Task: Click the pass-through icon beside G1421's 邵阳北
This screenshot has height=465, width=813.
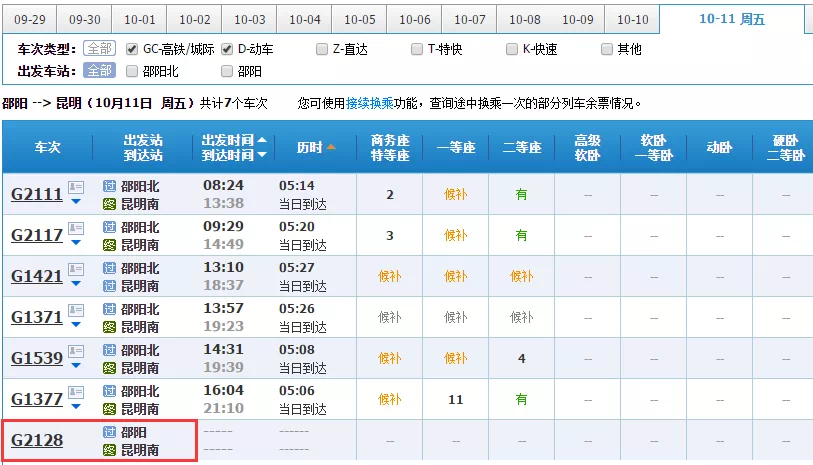Action: pos(109,268)
